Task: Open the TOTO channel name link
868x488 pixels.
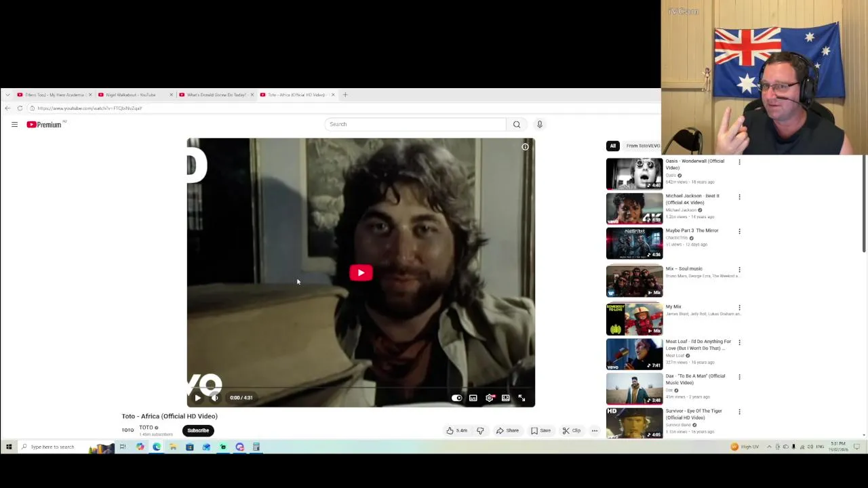Action: (146, 428)
